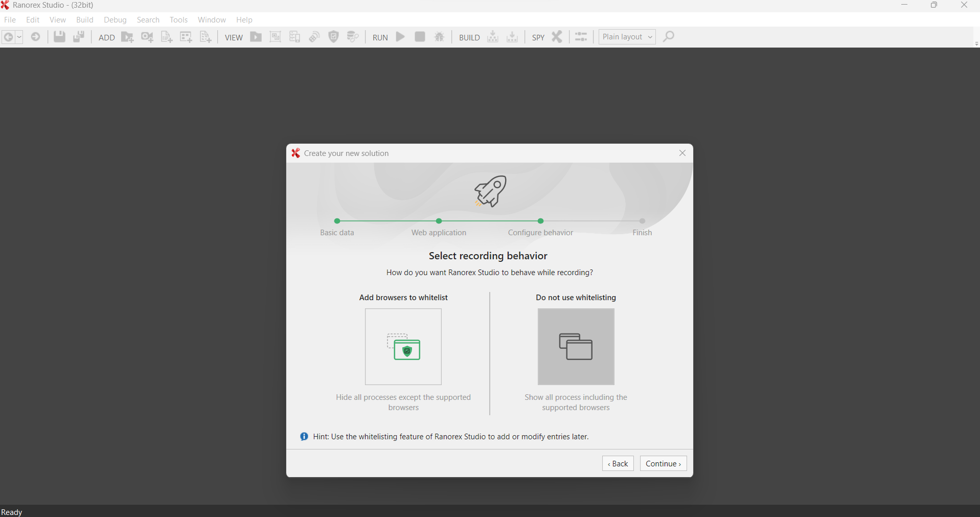Click the Ranorex Spy X icon

click(x=557, y=37)
